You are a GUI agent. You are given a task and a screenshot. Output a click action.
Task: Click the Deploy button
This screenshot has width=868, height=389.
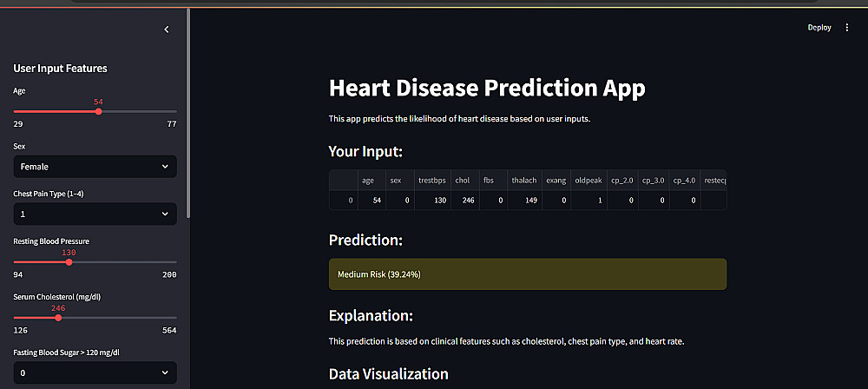tap(819, 28)
